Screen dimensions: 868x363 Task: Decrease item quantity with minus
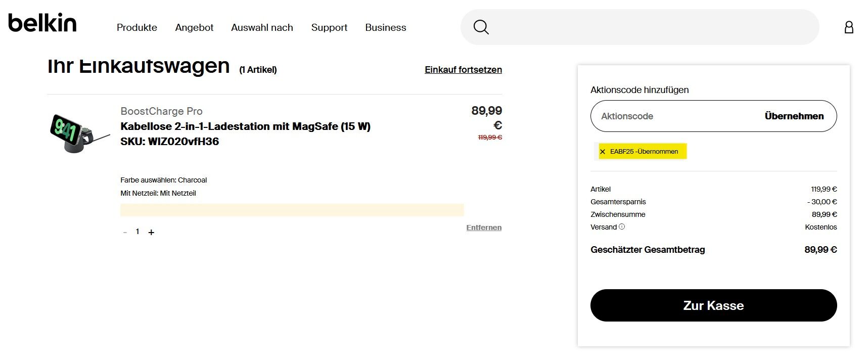tap(125, 232)
